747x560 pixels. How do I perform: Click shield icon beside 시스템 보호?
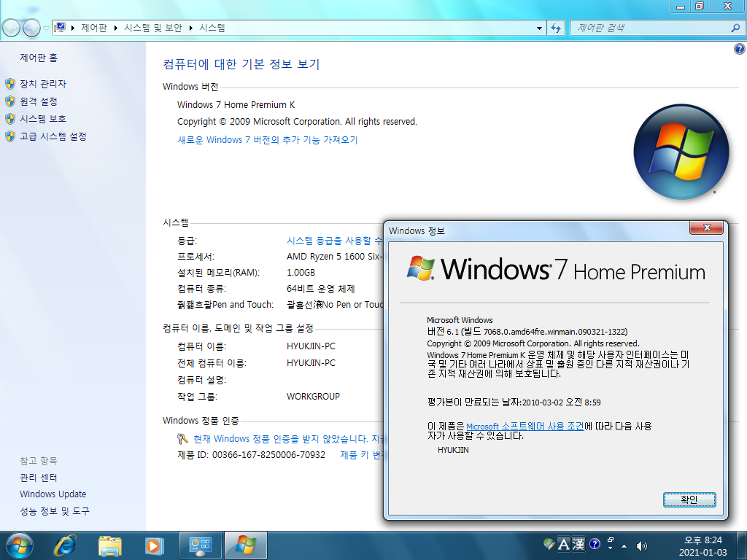(x=10, y=119)
